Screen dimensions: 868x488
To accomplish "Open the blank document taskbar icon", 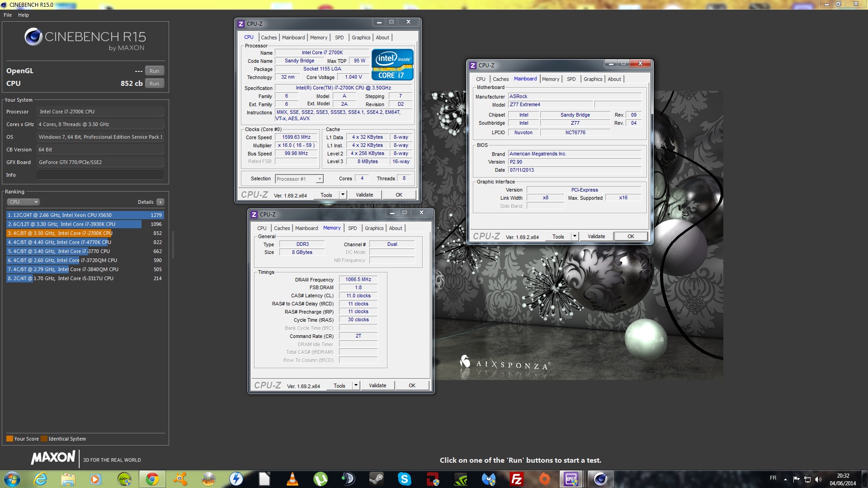I will point(264,479).
